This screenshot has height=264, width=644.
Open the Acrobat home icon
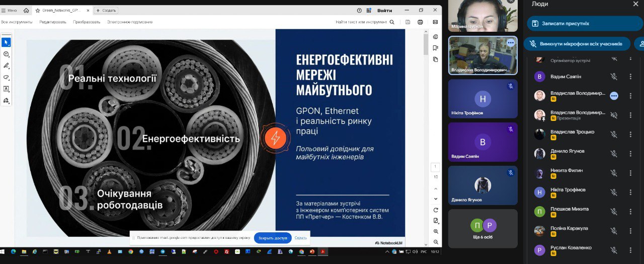click(x=26, y=10)
